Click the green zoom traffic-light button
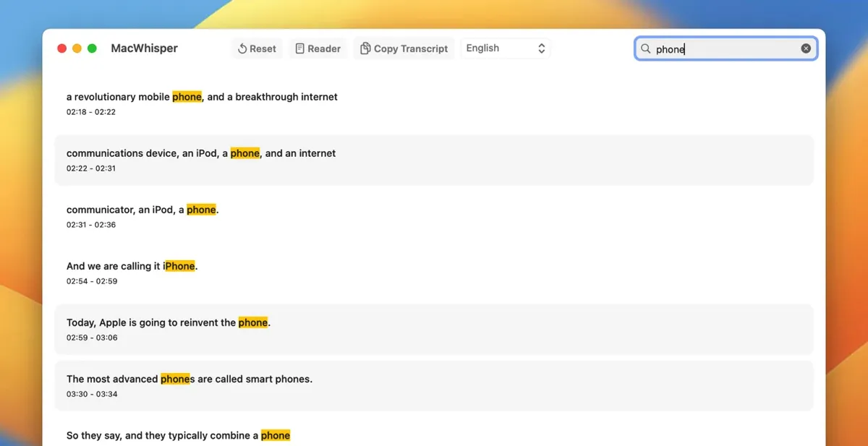 pyautogui.click(x=92, y=48)
